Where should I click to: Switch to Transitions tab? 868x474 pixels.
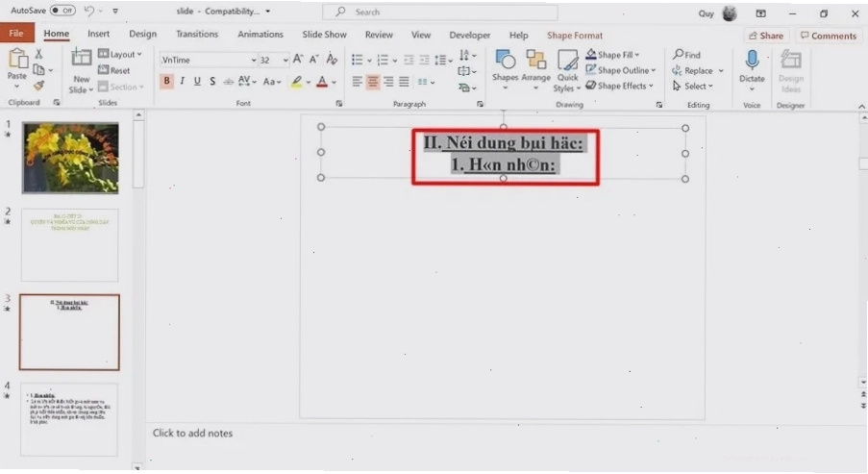click(x=197, y=34)
